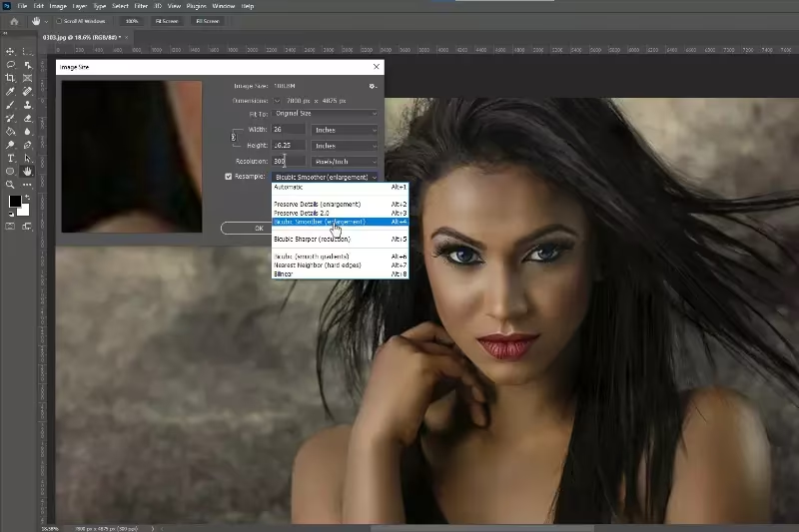Enable Scroll All Windows checkbox
The width and height of the screenshot is (799, 532).
(x=59, y=21)
